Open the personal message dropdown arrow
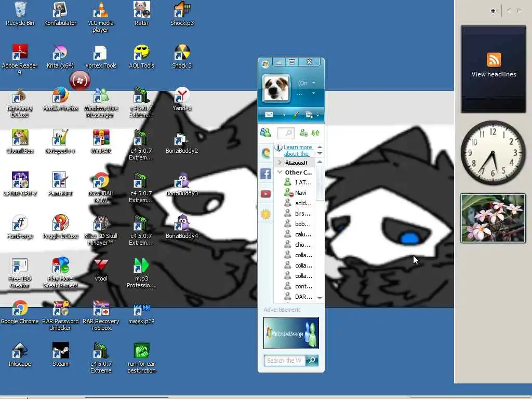 coord(313,94)
